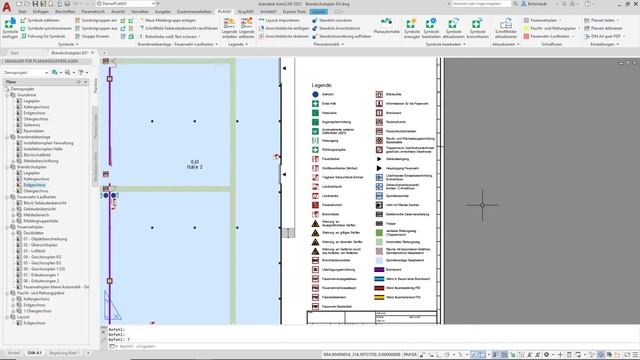Click Standortzuordnung aufheben command
Viewport: 640px width, 360px height.
pyautogui.click(x=342, y=36)
